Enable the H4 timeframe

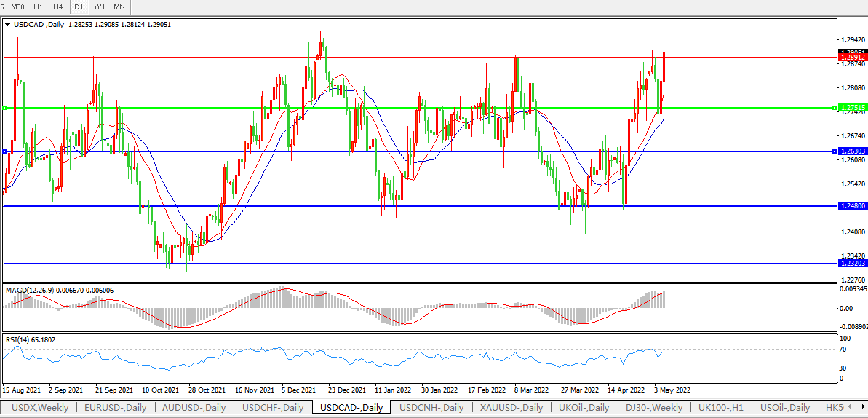point(57,7)
